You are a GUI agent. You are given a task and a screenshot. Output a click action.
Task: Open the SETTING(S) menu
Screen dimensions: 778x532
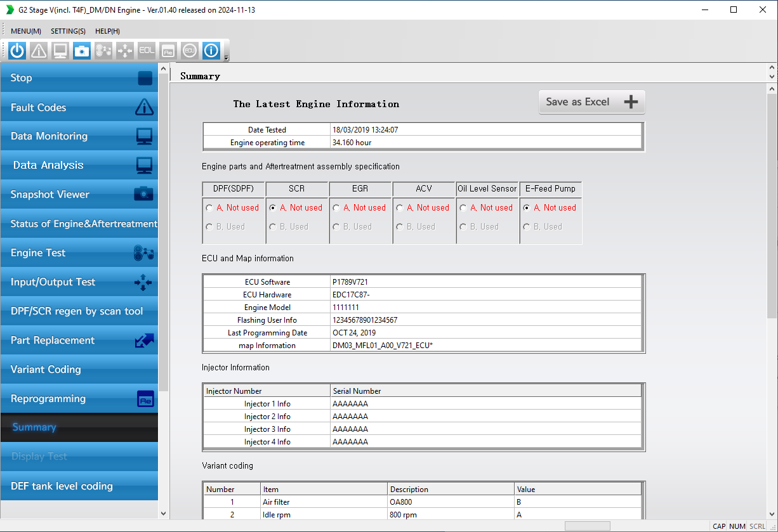(x=68, y=31)
